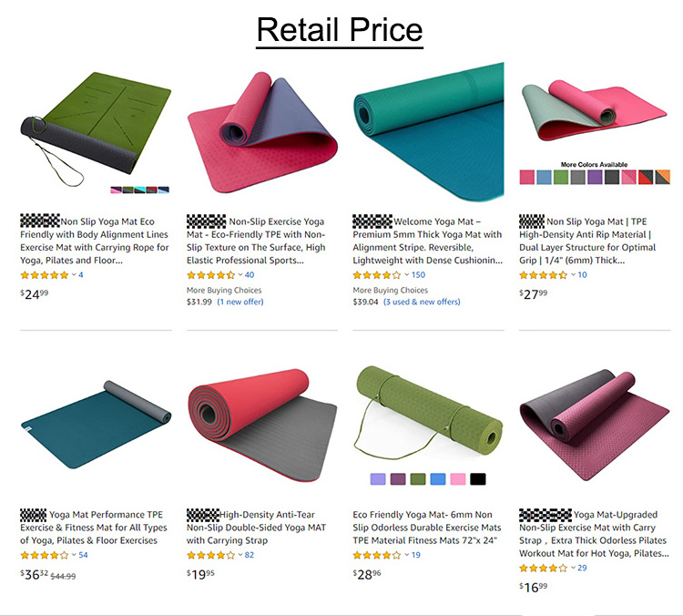Screen dimensions: 683x616
Task: Expand rating chevron beside 82 reviews
Action: 240,555
